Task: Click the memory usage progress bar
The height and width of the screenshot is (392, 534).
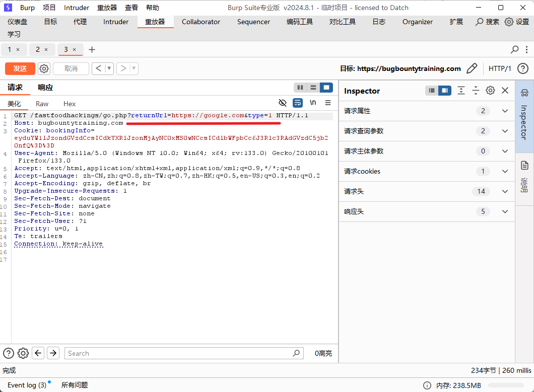Action: coord(506,385)
